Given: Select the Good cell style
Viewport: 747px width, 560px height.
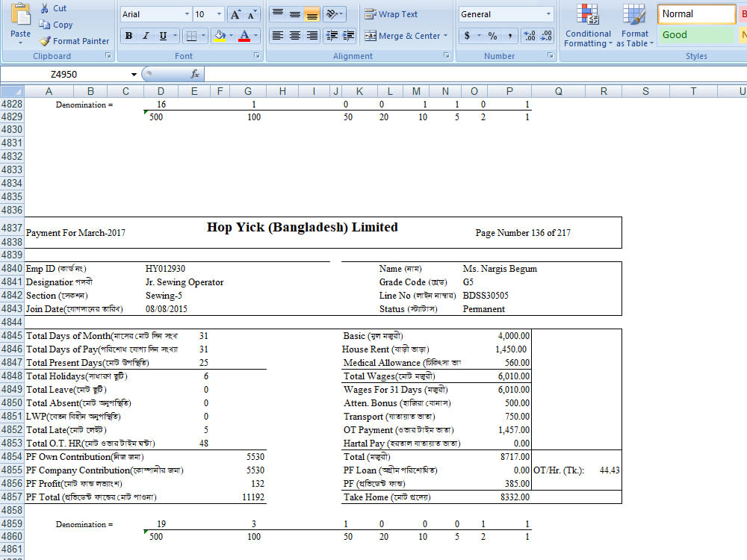Looking at the screenshot, I should click(696, 35).
